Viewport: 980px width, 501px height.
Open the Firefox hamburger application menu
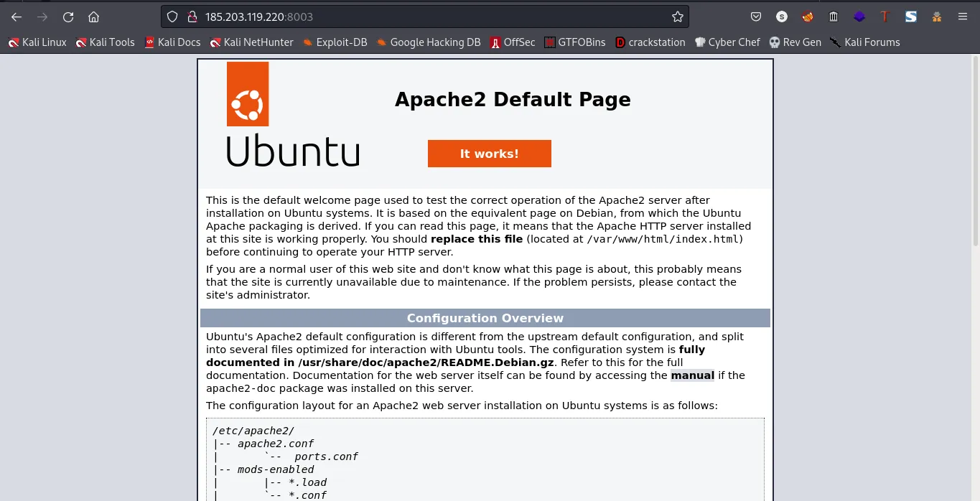tap(963, 17)
